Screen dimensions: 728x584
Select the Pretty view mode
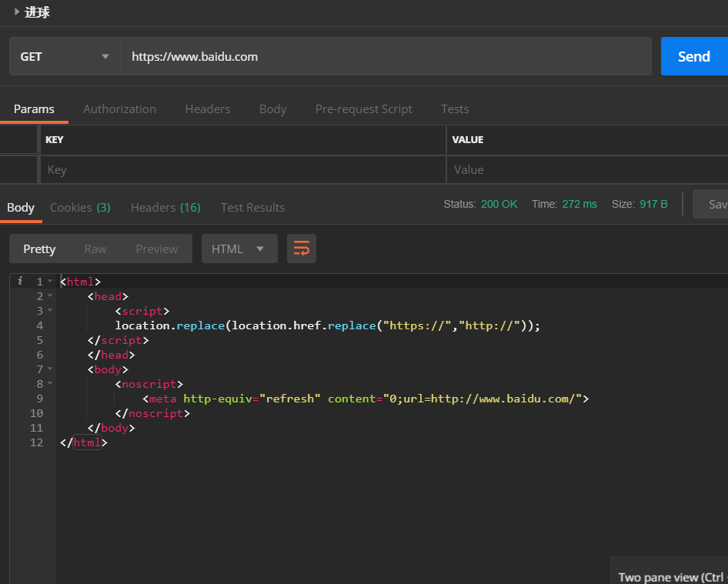pos(39,249)
